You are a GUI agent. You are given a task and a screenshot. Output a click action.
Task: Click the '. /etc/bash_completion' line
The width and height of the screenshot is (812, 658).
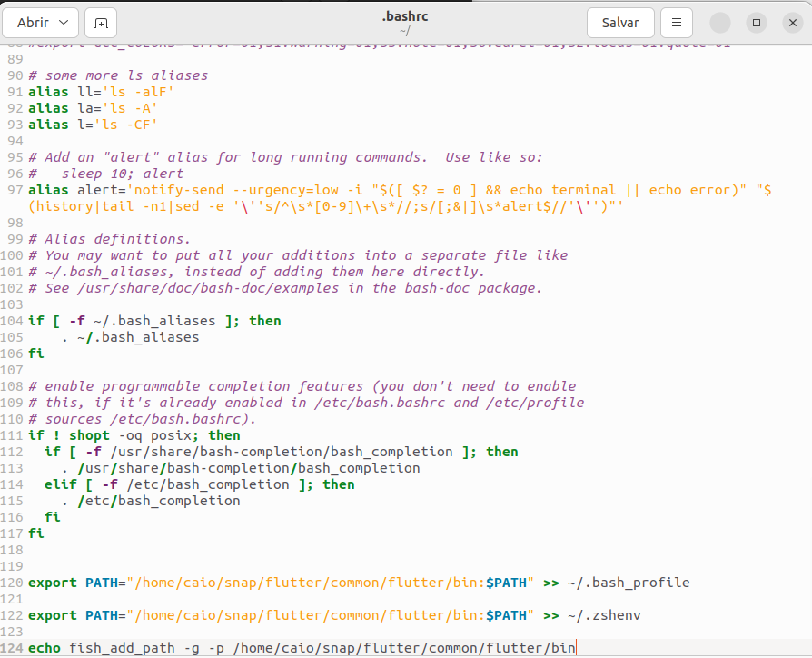(x=150, y=501)
